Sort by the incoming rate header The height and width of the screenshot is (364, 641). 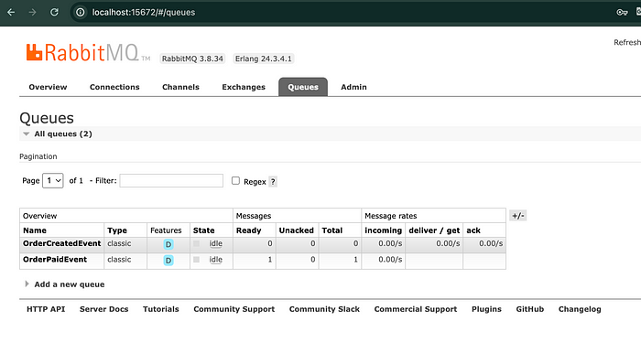coord(383,230)
